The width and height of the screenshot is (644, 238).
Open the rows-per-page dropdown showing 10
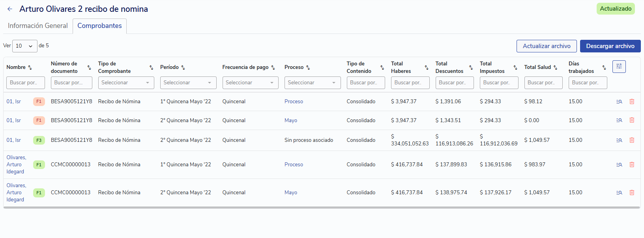tap(24, 46)
